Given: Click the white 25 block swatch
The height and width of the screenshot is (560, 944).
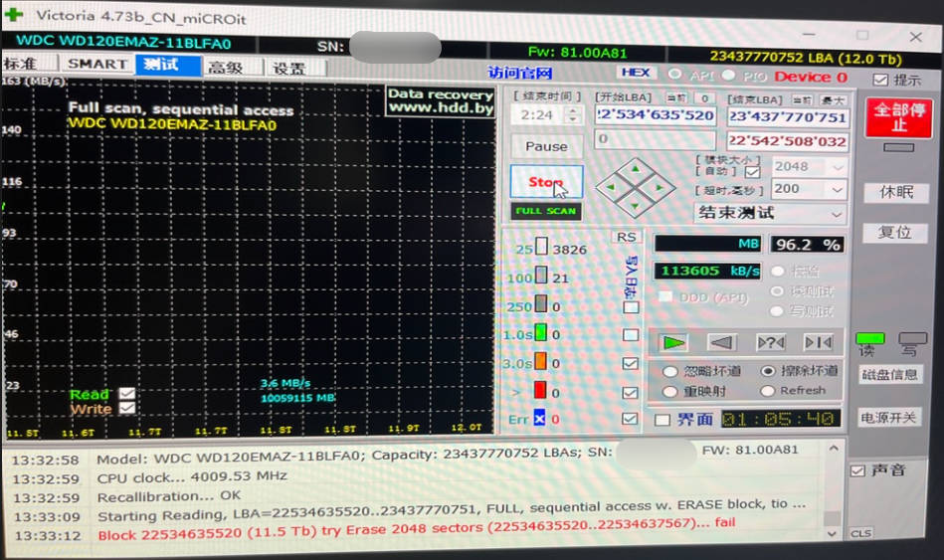Looking at the screenshot, I should pyautogui.click(x=542, y=246).
